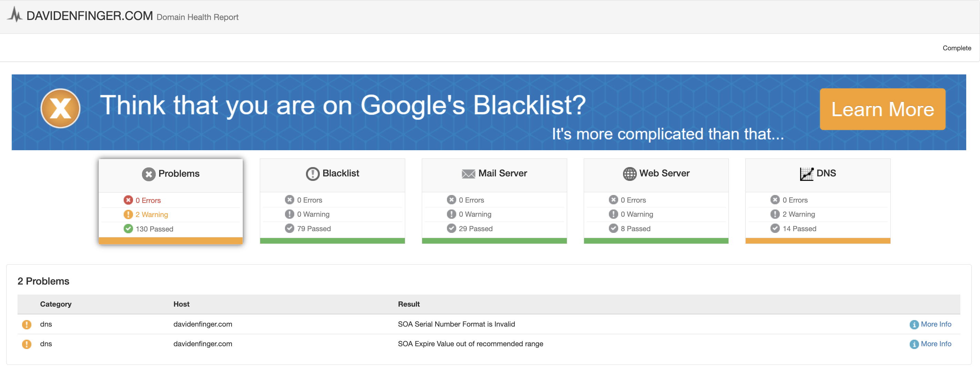Click the DNS chart icon
This screenshot has width=980, height=370.
pos(806,174)
